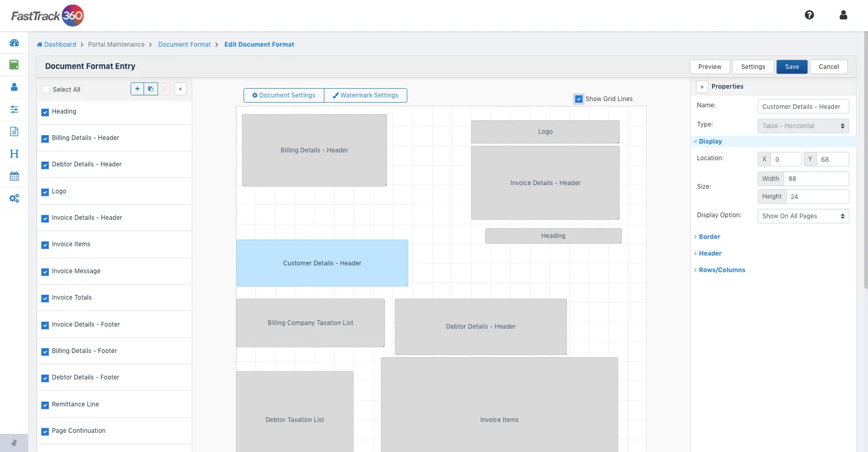Open the Watermark Settings tab
The width and height of the screenshot is (868, 452).
365,95
